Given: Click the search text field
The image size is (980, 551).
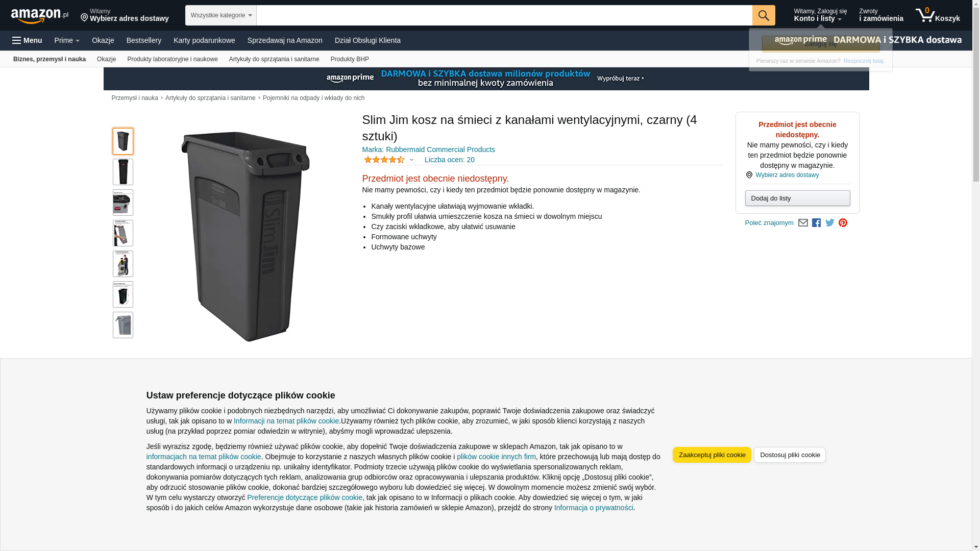Looking at the screenshot, I should 504,15.
